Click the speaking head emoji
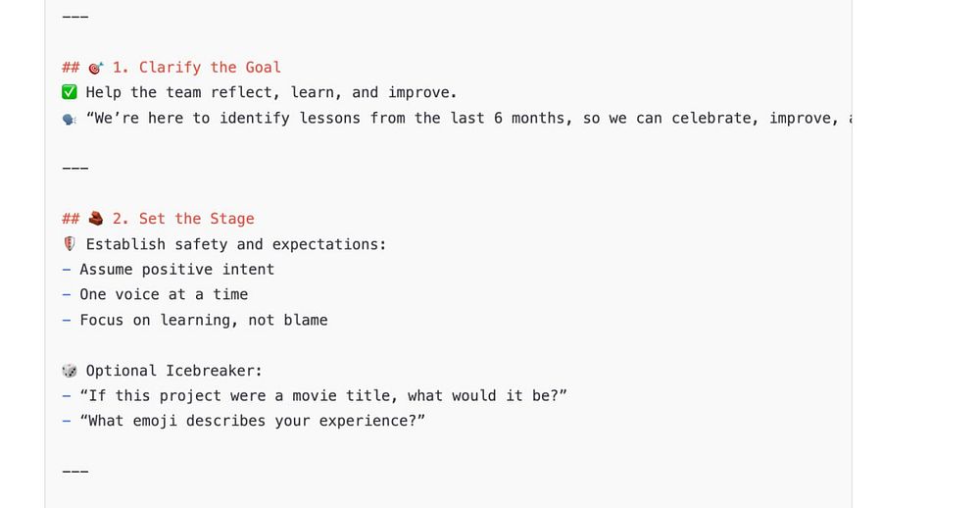This screenshot has width=980, height=508. pos(70,119)
